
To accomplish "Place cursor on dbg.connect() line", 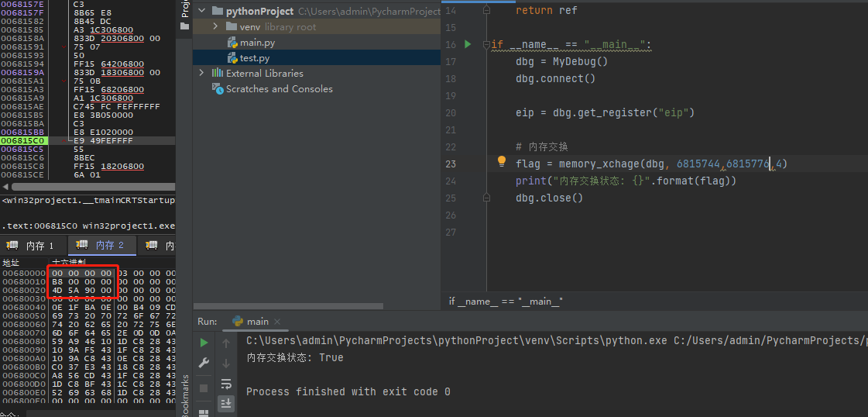I will 555,78.
